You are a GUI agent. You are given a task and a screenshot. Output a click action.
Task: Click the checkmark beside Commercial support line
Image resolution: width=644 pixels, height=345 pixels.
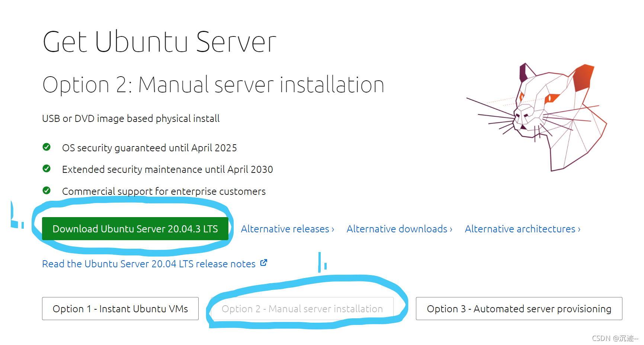pyautogui.click(x=47, y=191)
